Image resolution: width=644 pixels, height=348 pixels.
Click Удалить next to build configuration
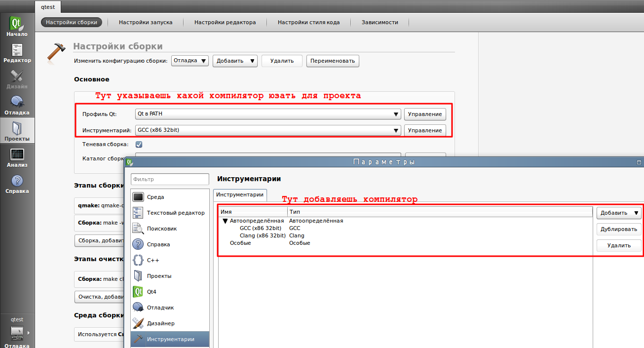pos(282,61)
